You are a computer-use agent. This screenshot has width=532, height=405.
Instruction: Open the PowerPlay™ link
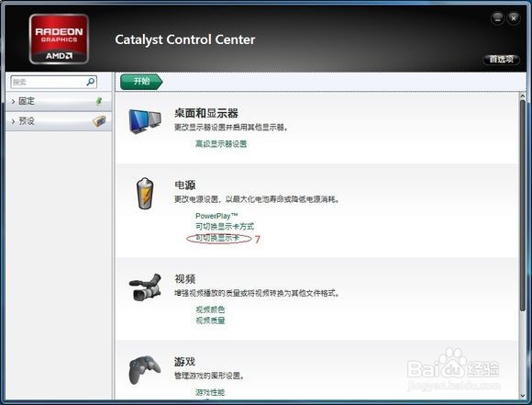pos(216,216)
